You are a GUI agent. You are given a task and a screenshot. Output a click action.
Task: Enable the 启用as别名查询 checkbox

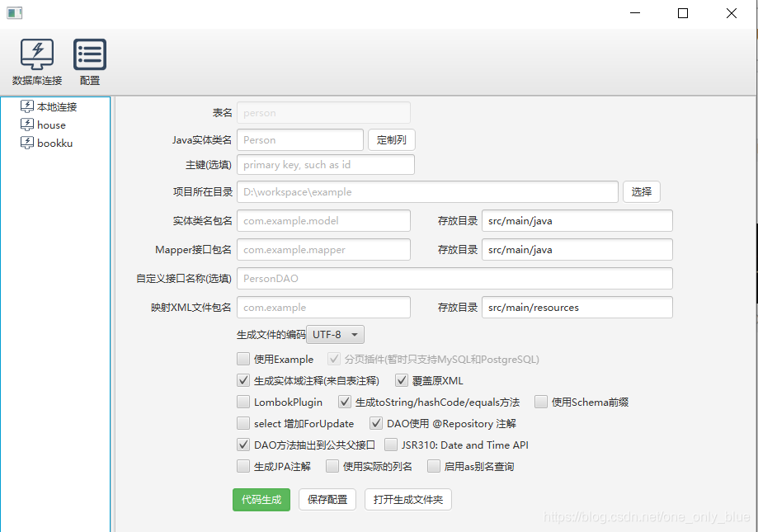(434, 466)
